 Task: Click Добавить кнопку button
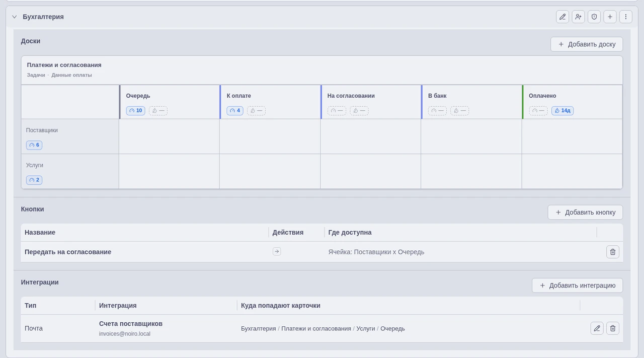(585, 212)
